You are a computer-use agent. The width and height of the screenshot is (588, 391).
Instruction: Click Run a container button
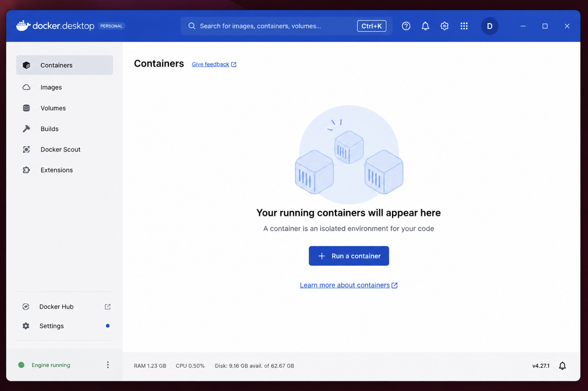349,256
